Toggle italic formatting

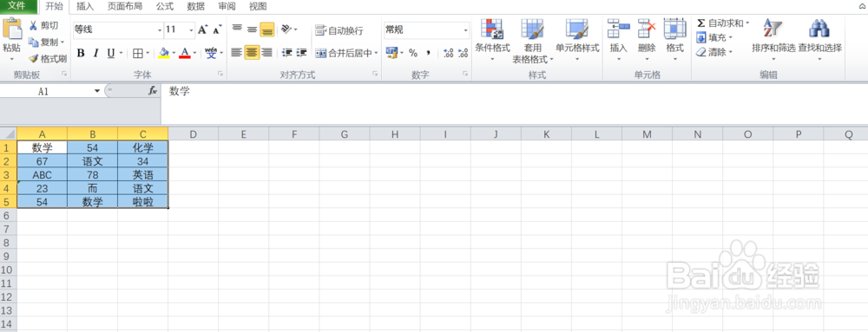coord(95,53)
